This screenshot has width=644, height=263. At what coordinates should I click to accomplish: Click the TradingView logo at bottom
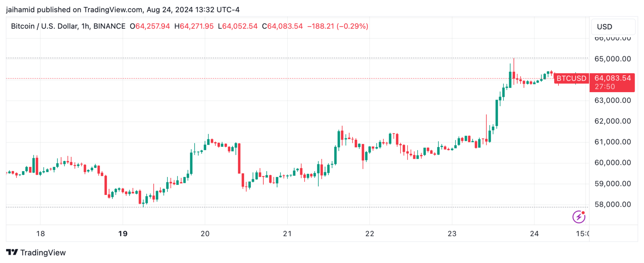[x=36, y=253]
